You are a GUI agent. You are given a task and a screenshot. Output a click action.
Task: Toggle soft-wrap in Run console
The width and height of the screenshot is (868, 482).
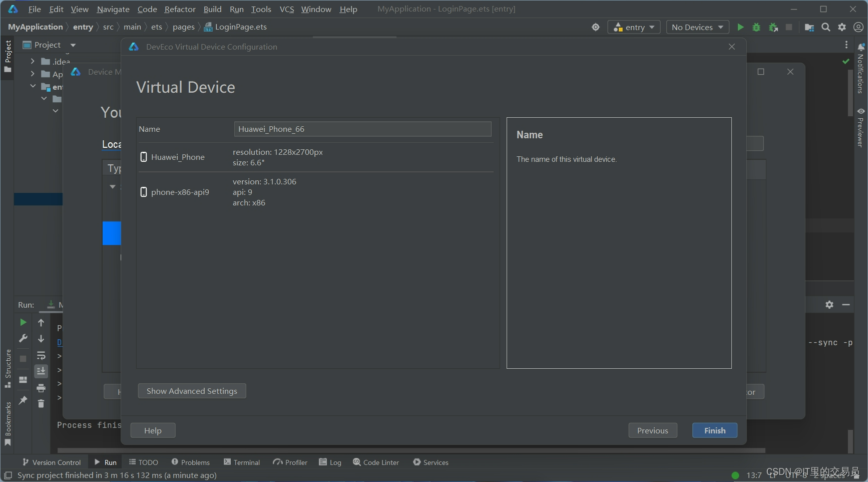tap(41, 356)
